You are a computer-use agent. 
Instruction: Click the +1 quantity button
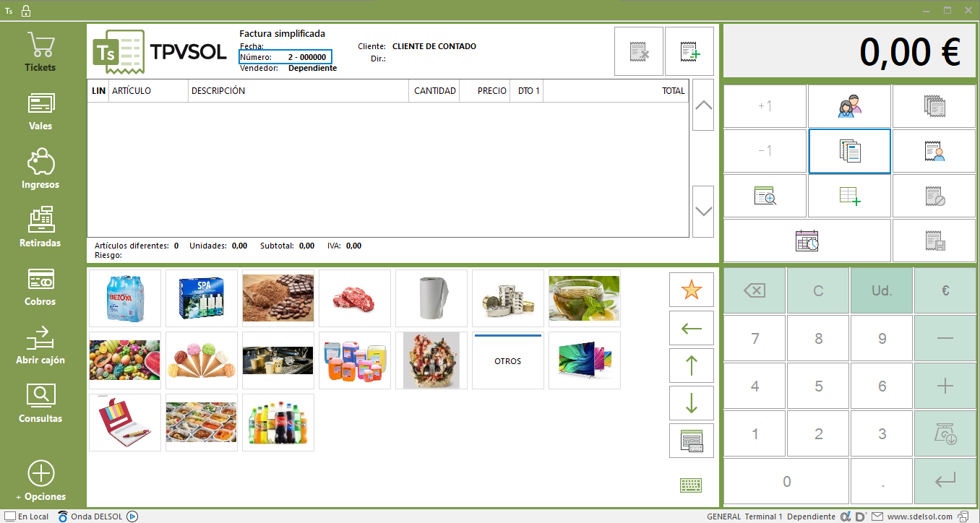coord(765,107)
